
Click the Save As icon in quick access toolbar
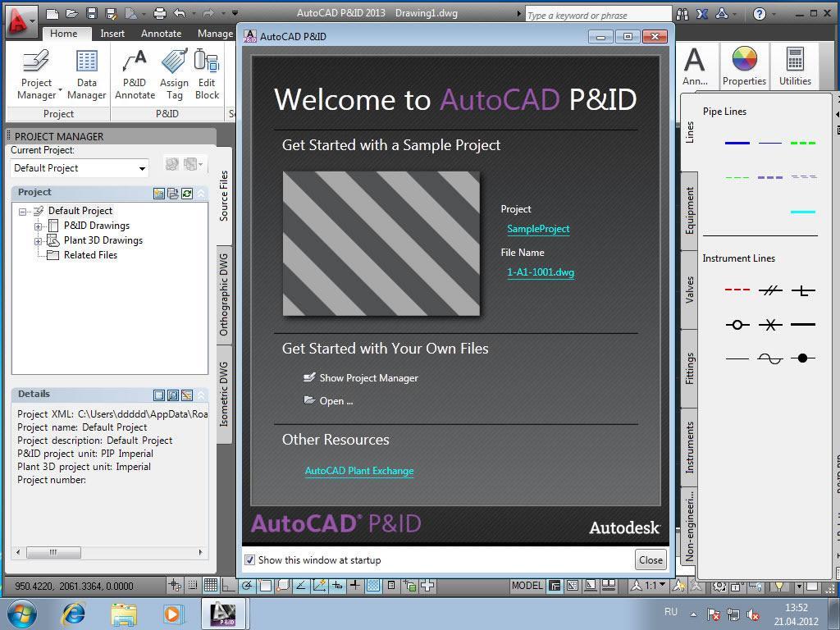[x=112, y=13]
